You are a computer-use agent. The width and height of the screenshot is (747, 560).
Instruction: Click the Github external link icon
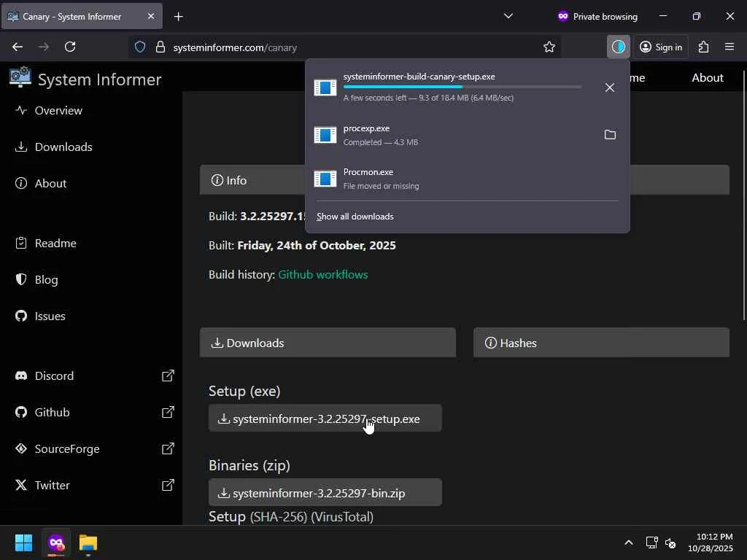[168, 413]
